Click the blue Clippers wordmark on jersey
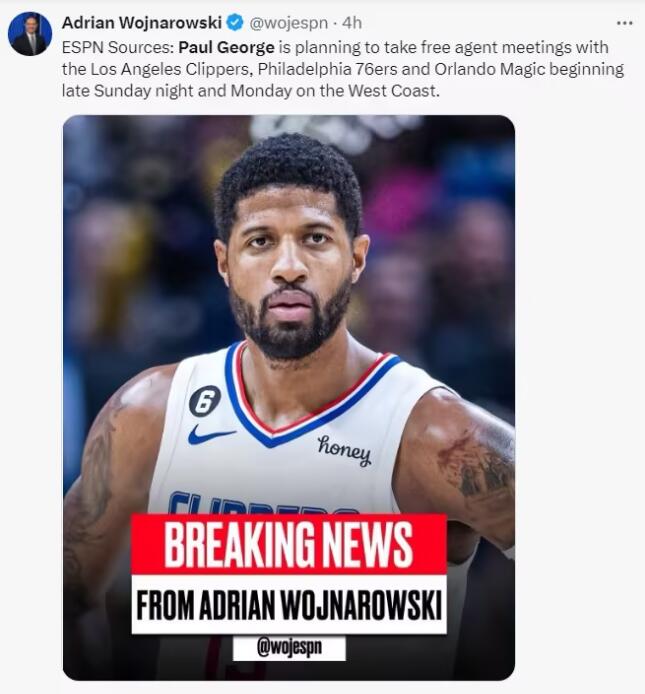Viewport: 645px width, 694px height. point(261,503)
